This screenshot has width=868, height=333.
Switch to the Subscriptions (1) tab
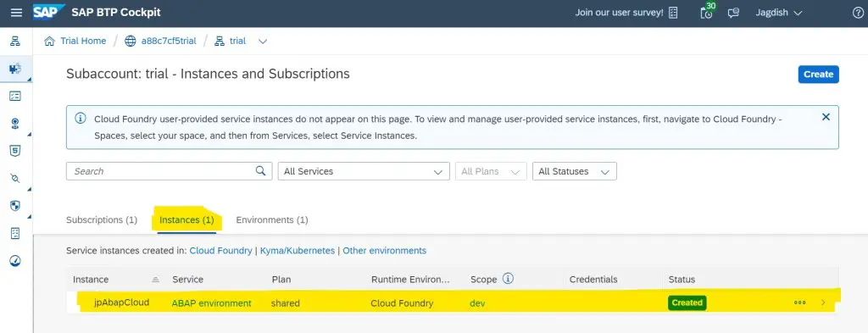pyautogui.click(x=102, y=220)
